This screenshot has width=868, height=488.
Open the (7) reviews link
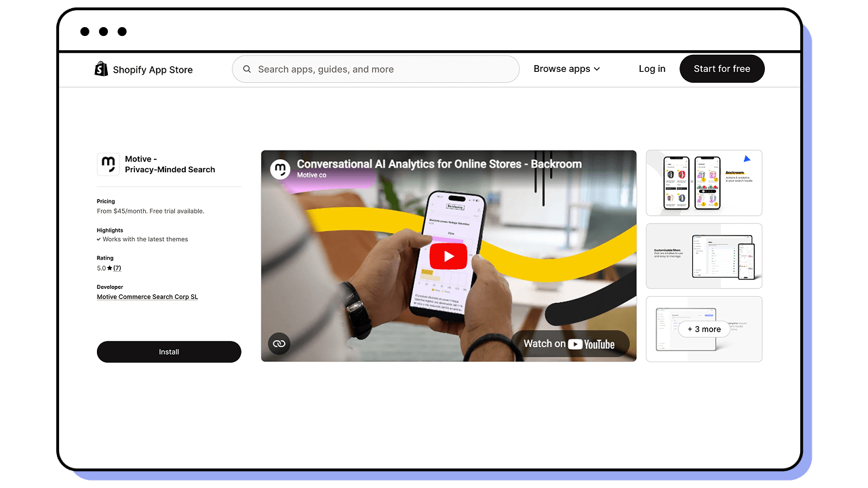point(117,268)
